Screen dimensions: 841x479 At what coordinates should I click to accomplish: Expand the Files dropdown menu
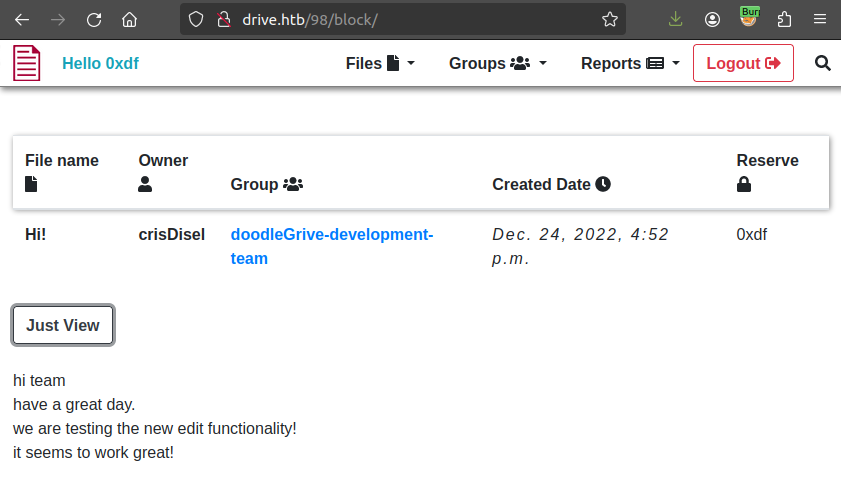coord(380,63)
